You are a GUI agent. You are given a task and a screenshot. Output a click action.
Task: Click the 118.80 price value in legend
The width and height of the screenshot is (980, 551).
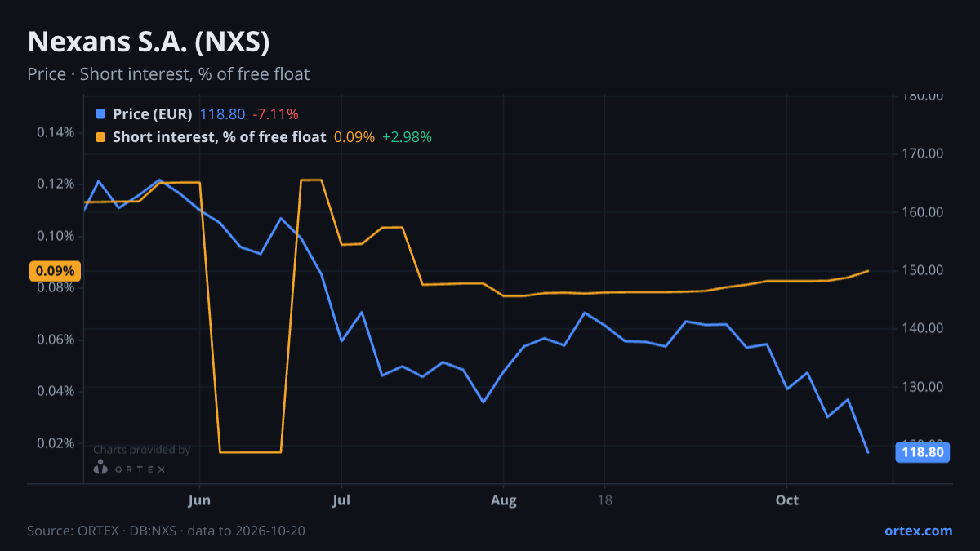222,114
